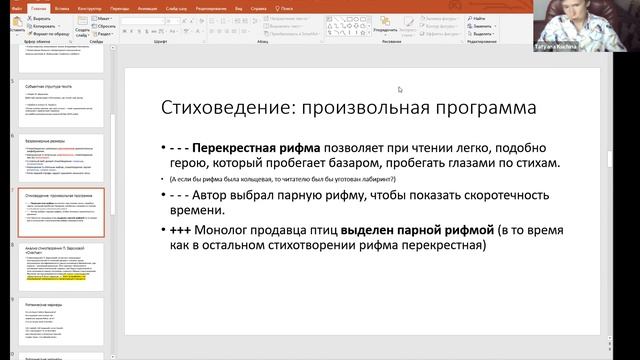The width and height of the screenshot is (640, 360).
Task: Pick the rectangle shape in shapes gallery
Action: [350, 19]
